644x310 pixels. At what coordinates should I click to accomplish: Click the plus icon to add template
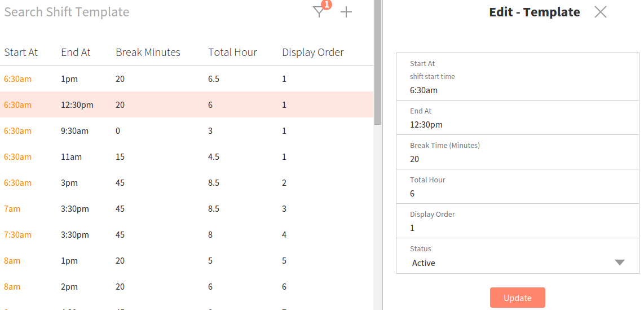(x=346, y=12)
